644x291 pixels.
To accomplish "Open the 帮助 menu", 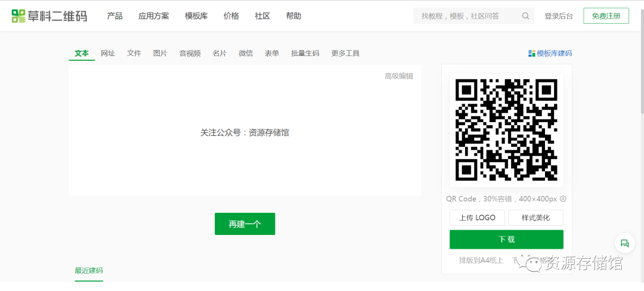I will coord(293,16).
